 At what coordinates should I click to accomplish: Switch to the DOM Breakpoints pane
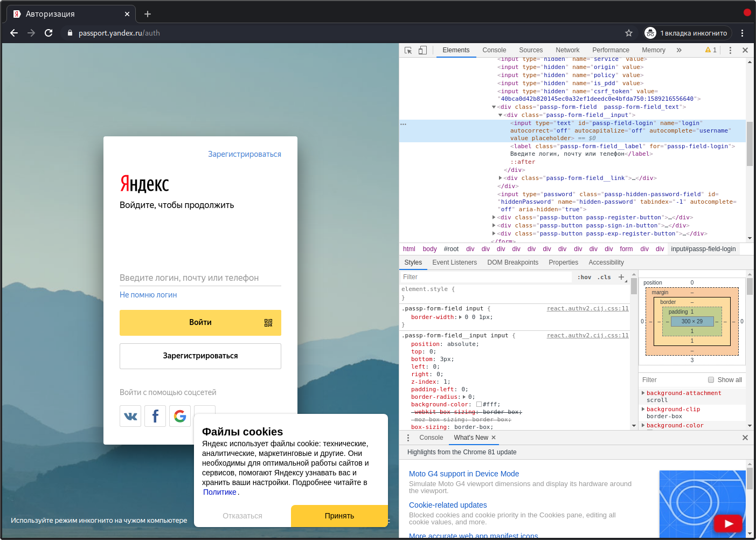(x=513, y=262)
